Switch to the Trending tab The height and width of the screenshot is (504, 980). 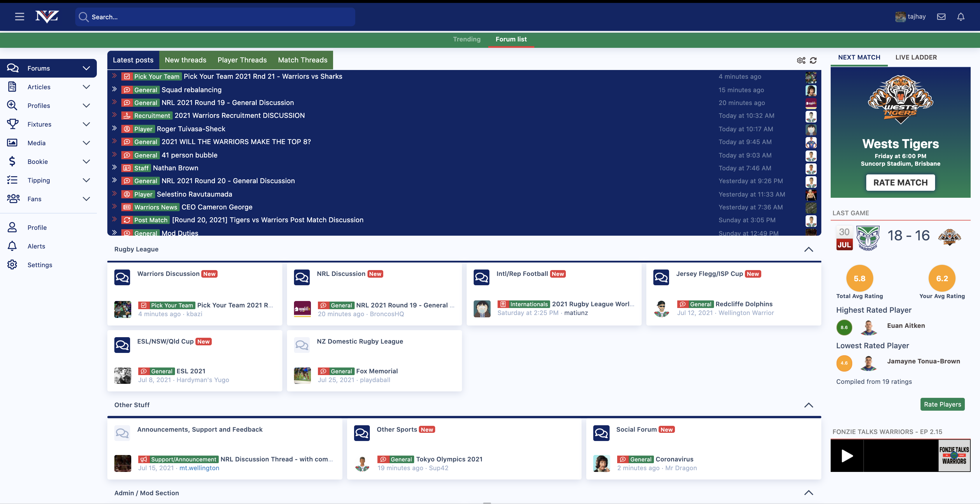(x=466, y=39)
